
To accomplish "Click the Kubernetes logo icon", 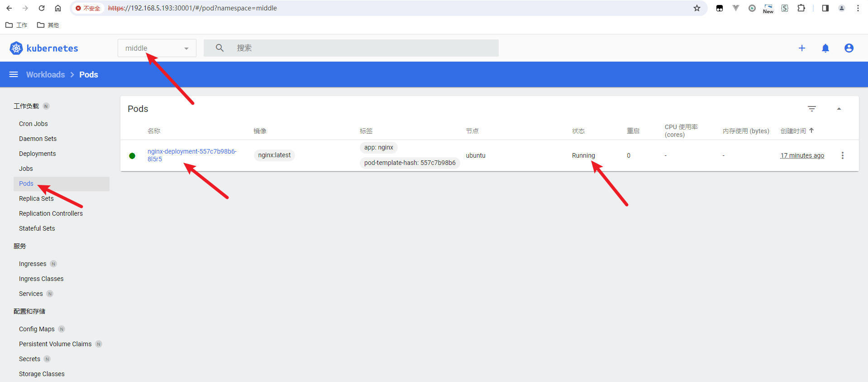I will point(16,48).
